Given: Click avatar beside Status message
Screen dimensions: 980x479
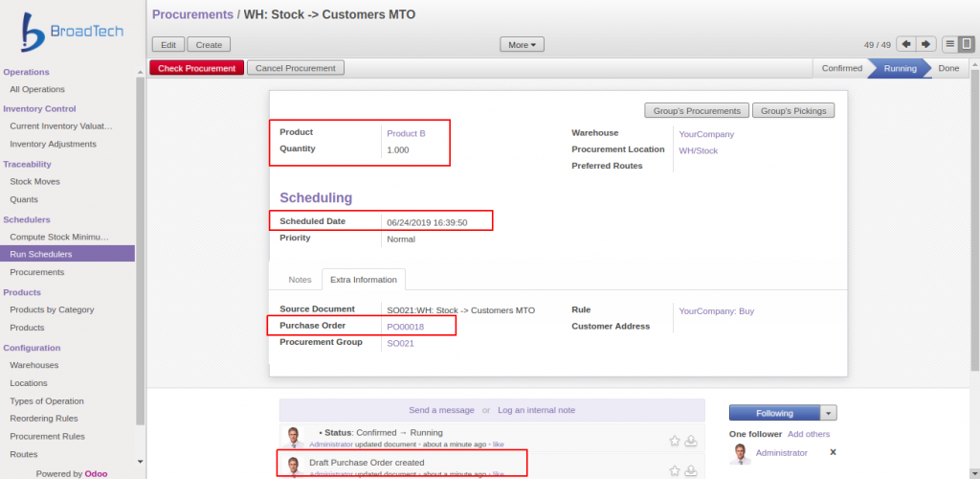Looking at the screenshot, I should coord(292,437).
